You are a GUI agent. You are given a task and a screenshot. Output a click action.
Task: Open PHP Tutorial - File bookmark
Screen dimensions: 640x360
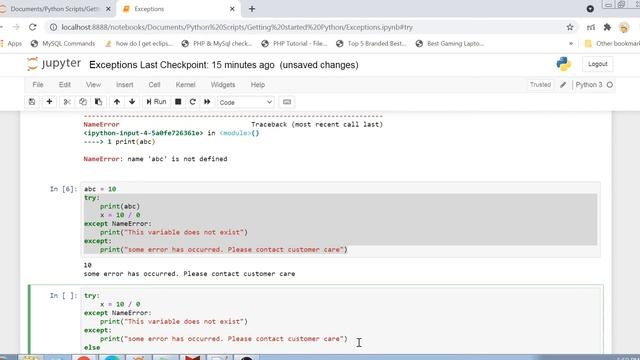tap(294, 44)
